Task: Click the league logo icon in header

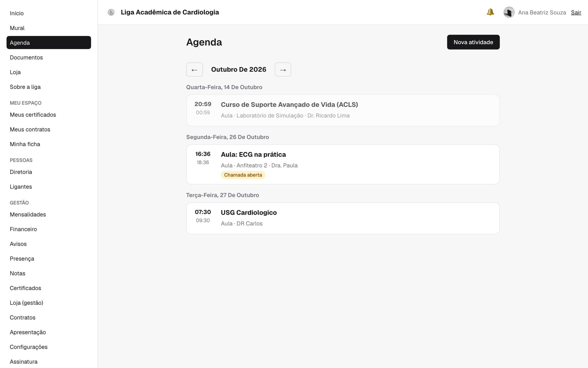Action: (111, 12)
